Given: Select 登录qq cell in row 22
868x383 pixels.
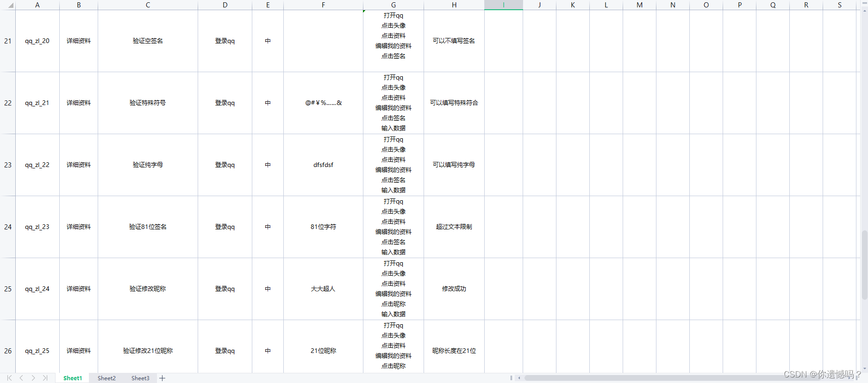Looking at the screenshot, I should click(x=225, y=103).
